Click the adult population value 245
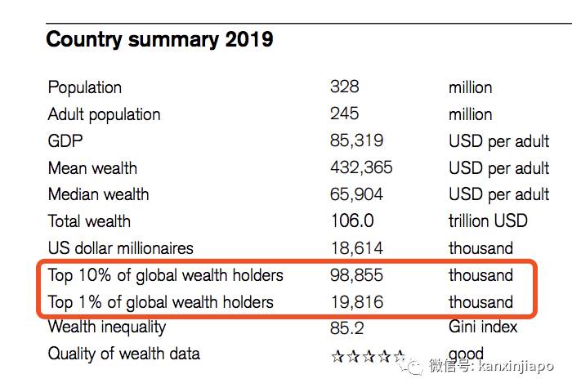 coord(344,114)
